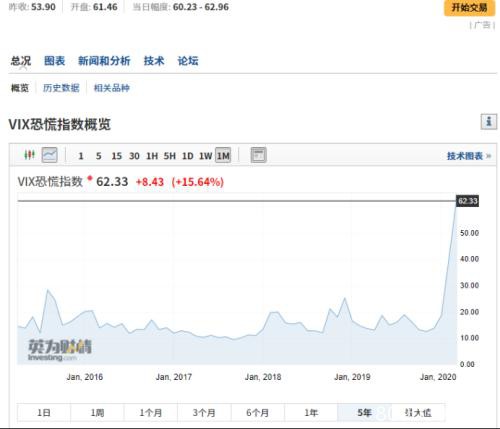The image size is (500, 429).
Task: Set chart interval to 1W
Action: pyautogui.click(x=205, y=156)
